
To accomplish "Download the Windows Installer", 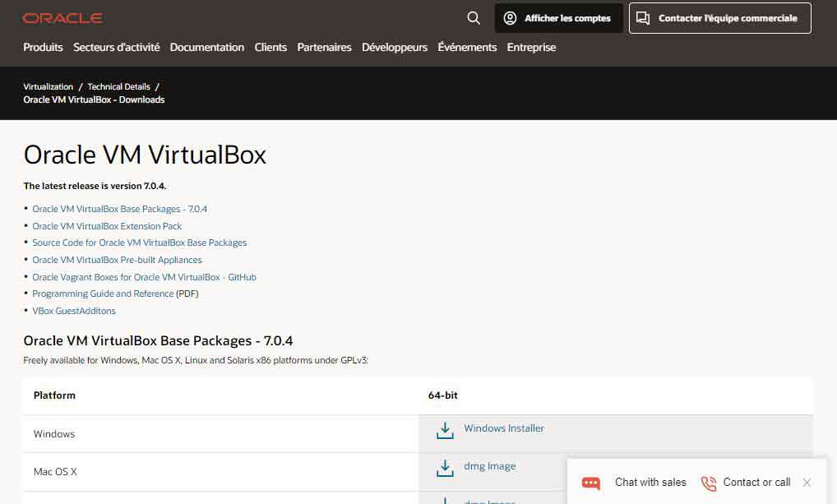I will pos(502,428).
